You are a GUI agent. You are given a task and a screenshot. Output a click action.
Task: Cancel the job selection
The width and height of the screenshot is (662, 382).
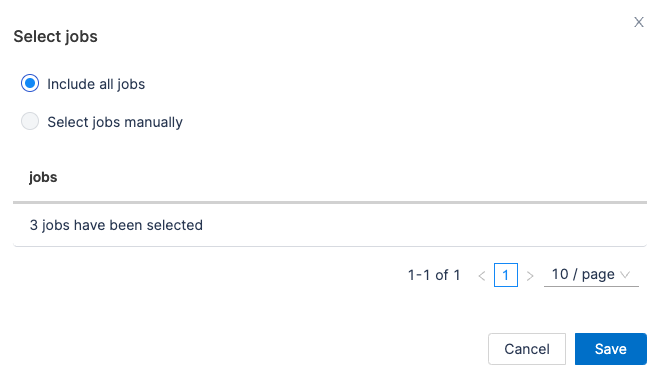[x=527, y=349]
